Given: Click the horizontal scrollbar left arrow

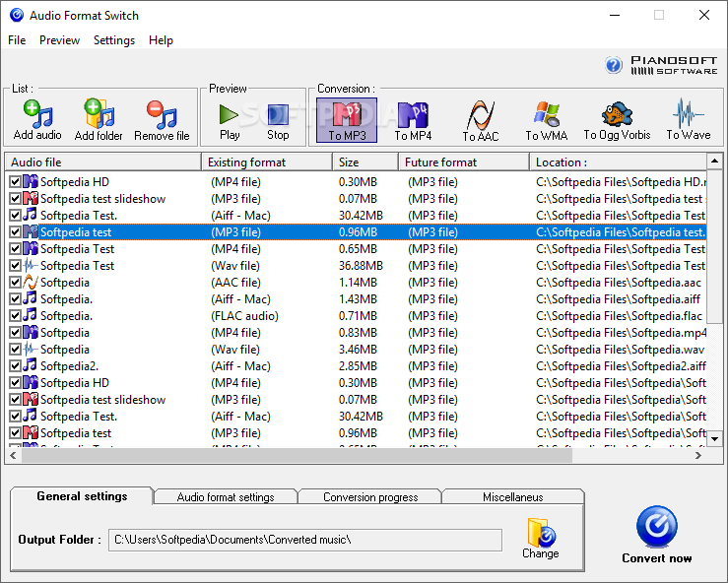Looking at the screenshot, I should 13,456.
